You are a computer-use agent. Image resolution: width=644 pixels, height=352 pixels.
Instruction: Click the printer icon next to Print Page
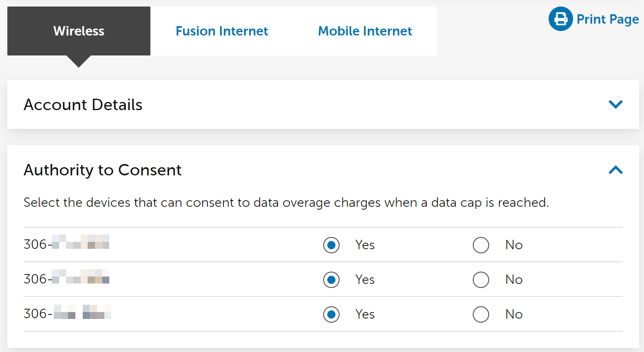tap(560, 19)
